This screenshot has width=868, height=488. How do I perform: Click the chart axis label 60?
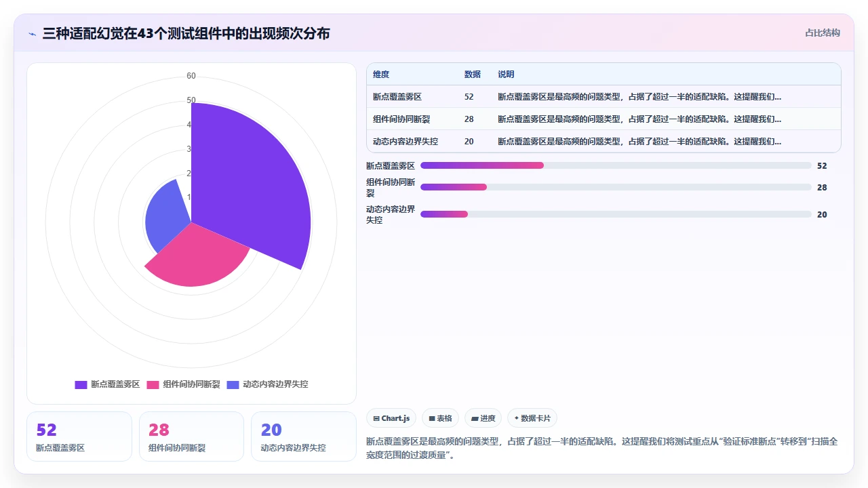click(191, 76)
